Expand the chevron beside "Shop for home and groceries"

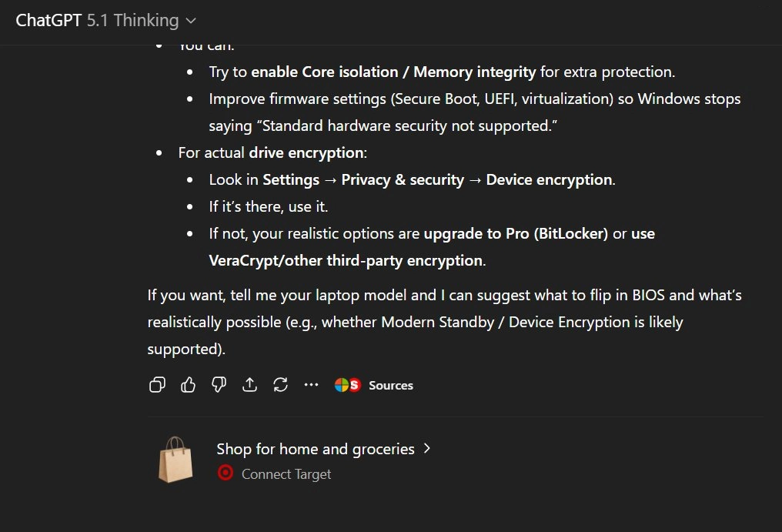point(427,448)
